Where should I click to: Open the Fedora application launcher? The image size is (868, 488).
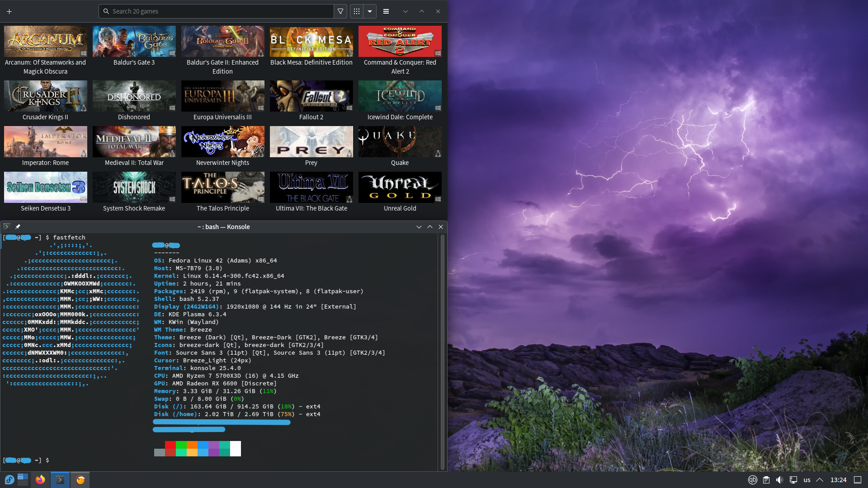coord(9,480)
